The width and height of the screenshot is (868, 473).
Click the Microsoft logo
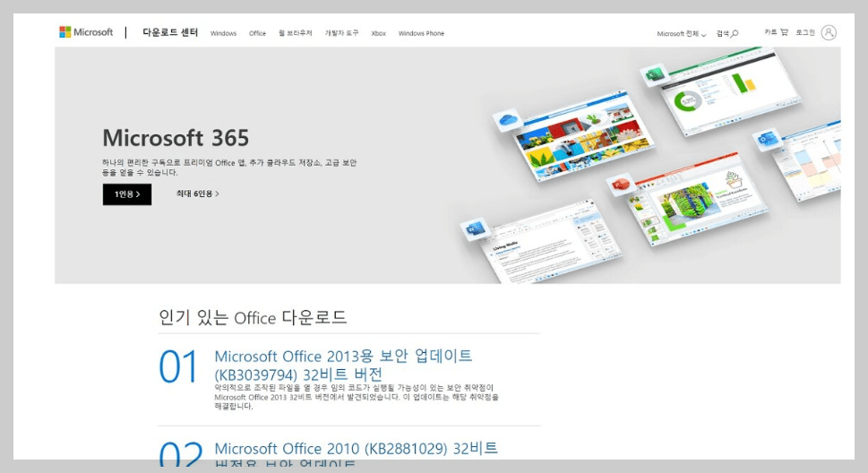coord(86,32)
